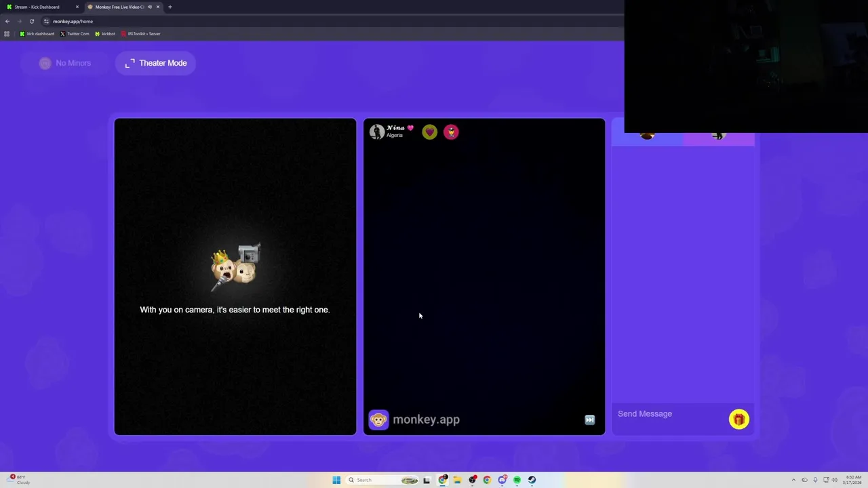Mute audio icon on the Monkey tab
Viewport: 868px width, 488px height.
pyautogui.click(x=149, y=7)
